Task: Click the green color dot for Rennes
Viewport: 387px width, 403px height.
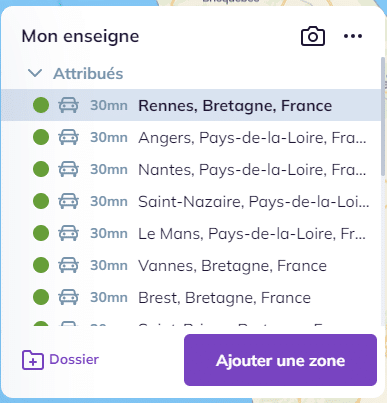Action: pos(41,105)
